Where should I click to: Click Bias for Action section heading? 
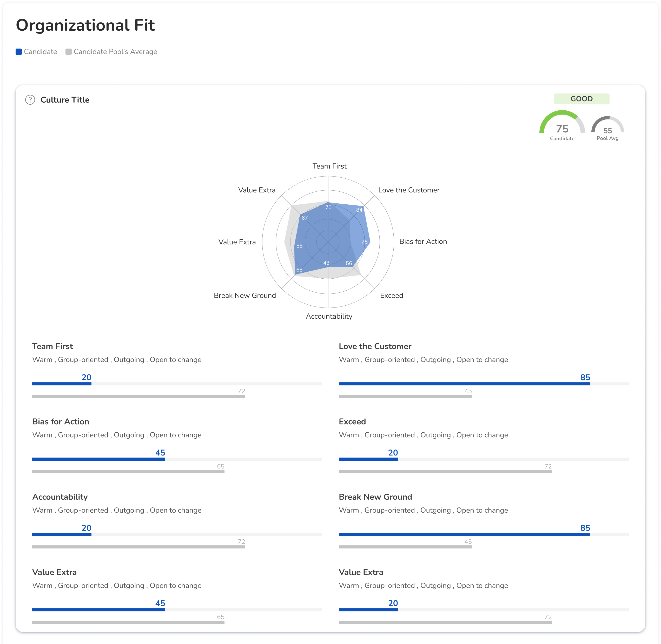(61, 422)
